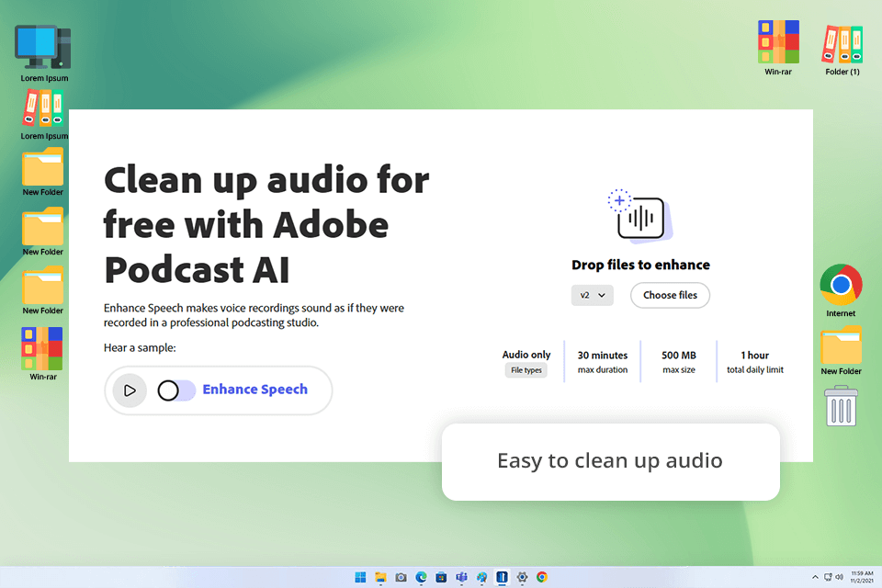The image size is (882, 588).
Task: Click the network icon in system tray
Action: (x=828, y=577)
